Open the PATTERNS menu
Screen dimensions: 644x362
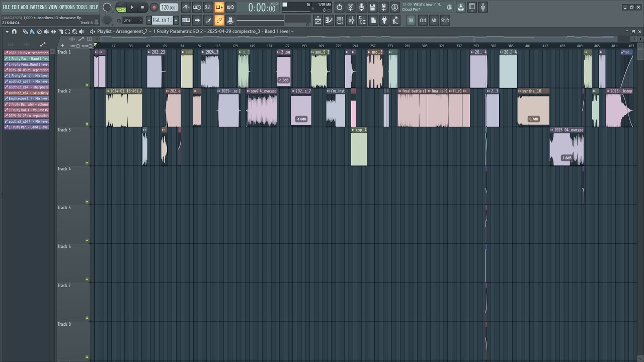38,7
